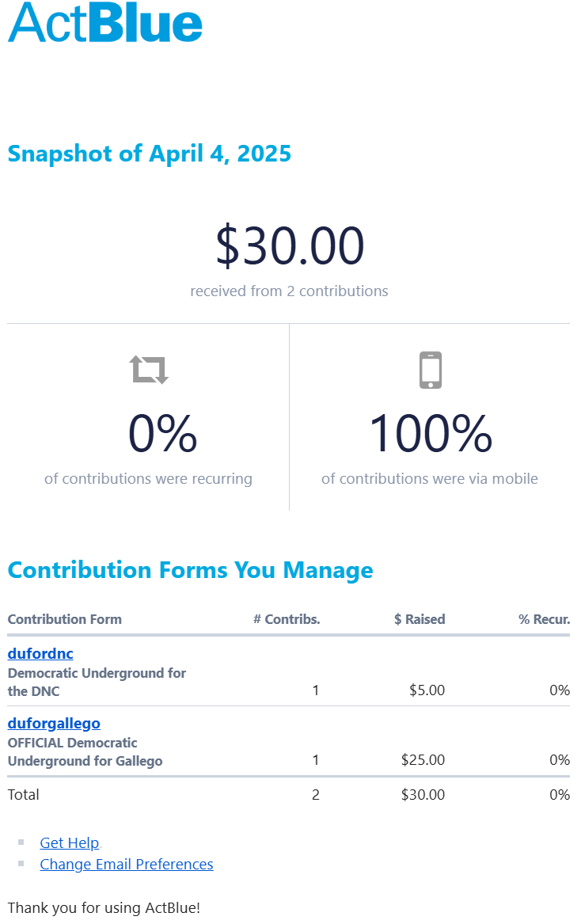Click the 0% recurring statistic
This screenshot has height=924, width=581.
point(162,434)
